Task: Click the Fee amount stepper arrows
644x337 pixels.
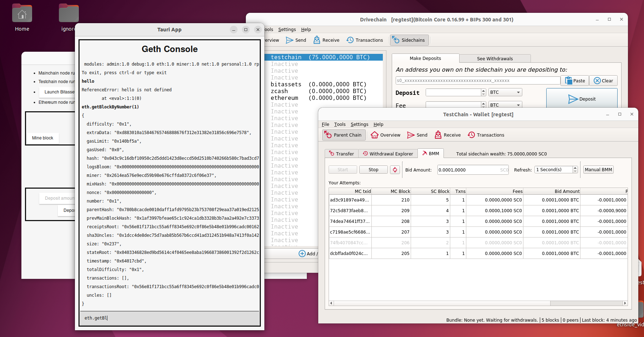Action: point(483,105)
